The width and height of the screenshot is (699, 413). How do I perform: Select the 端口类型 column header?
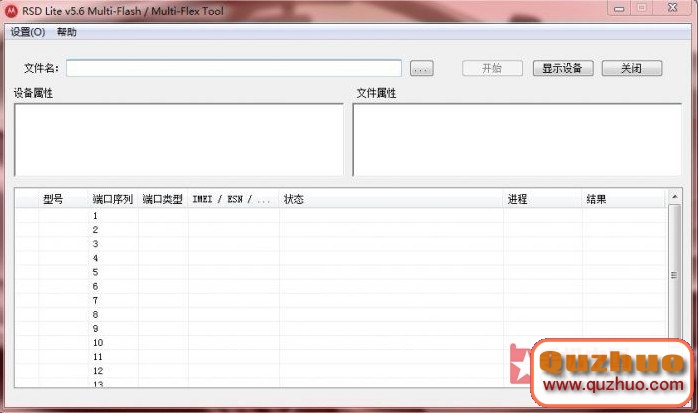[163, 199]
